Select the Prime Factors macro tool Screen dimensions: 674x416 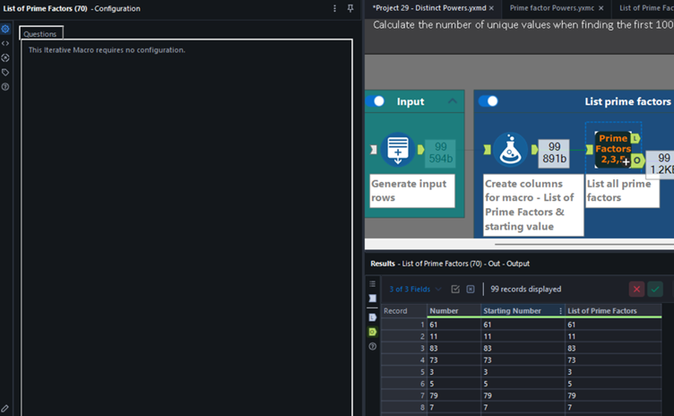point(613,149)
